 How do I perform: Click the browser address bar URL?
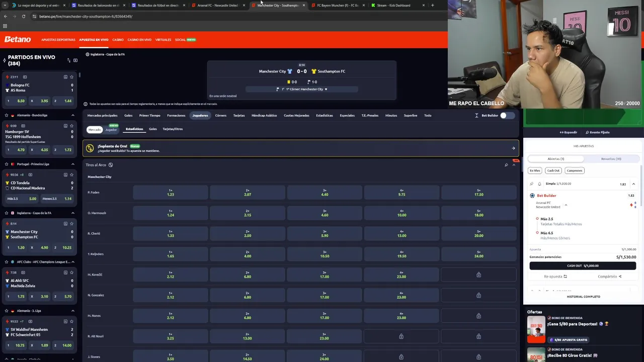coord(86,16)
